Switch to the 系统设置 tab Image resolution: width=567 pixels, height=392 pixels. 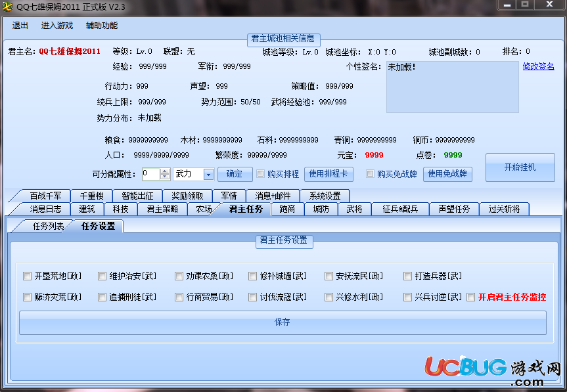click(325, 196)
